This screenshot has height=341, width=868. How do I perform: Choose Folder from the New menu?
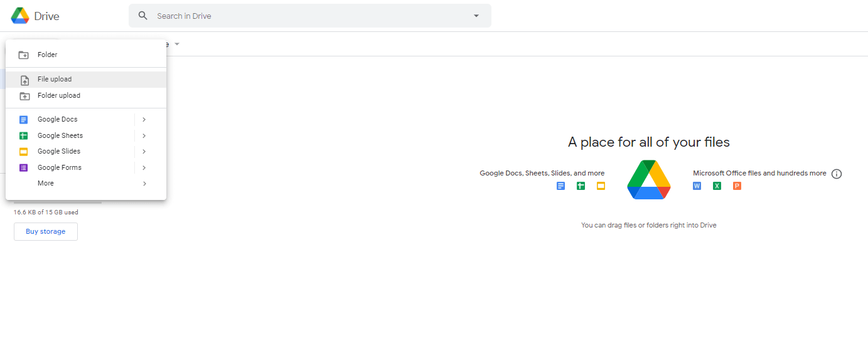[86, 55]
